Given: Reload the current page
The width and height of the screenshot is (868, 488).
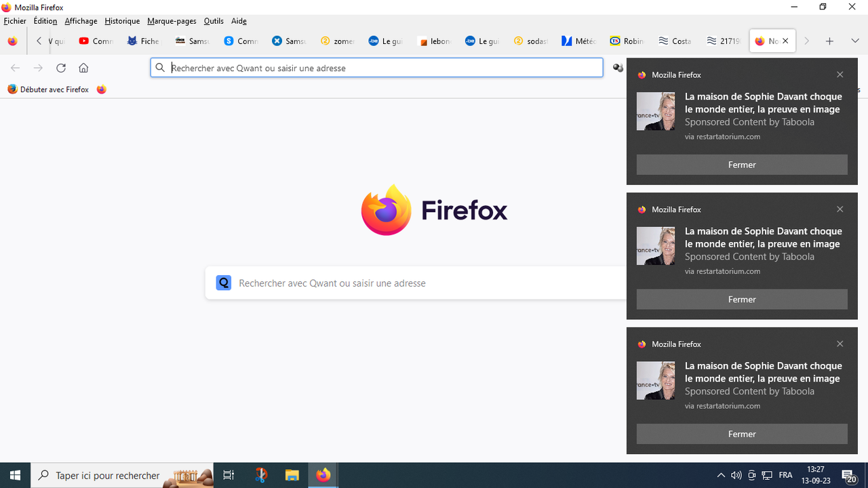Looking at the screenshot, I should point(61,68).
